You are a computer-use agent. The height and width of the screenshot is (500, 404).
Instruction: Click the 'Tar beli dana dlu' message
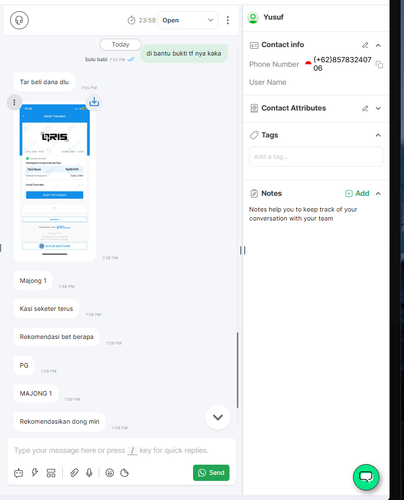pyautogui.click(x=44, y=82)
